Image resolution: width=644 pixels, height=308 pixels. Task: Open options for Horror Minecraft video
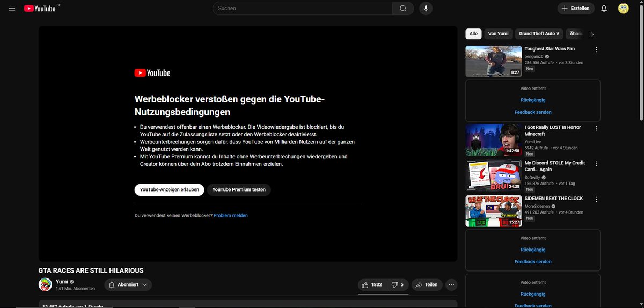pos(596,128)
